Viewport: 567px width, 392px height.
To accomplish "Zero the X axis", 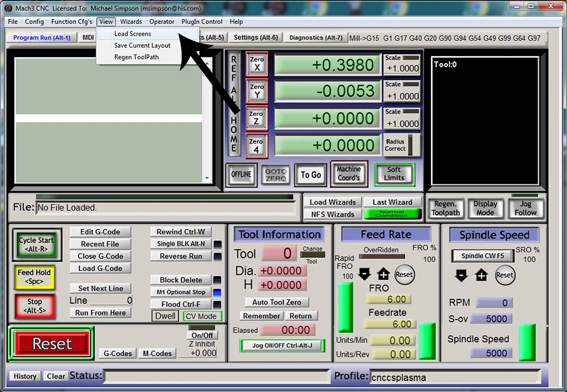I will click(x=257, y=64).
